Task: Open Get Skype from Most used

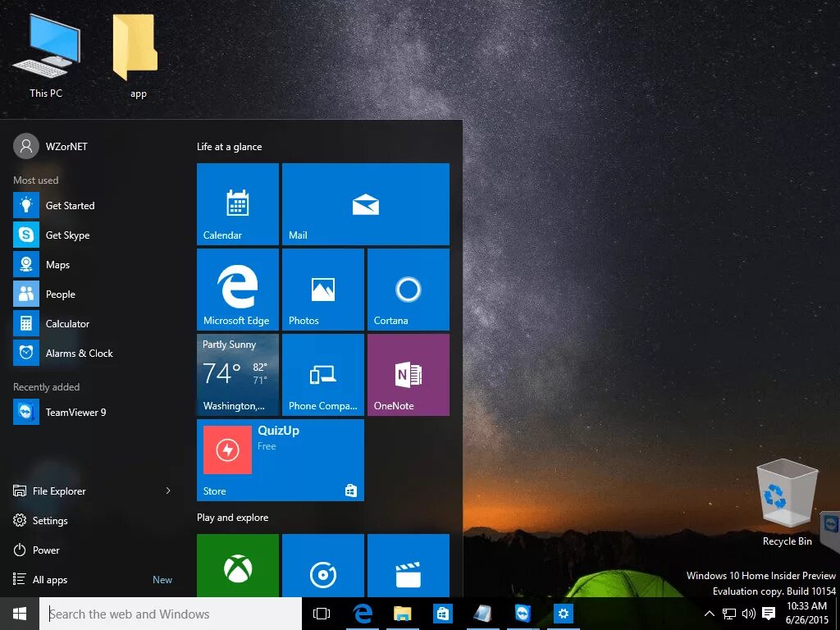Action: point(94,235)
